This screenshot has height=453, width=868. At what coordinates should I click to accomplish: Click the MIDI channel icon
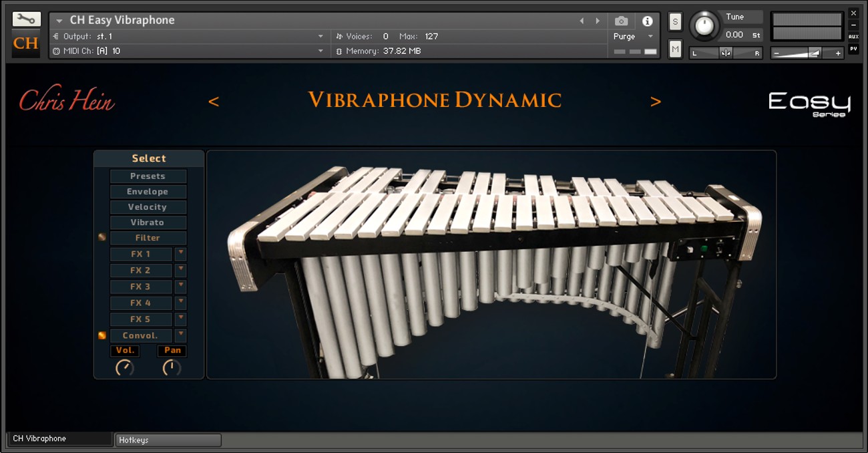pyautogui.click(x=56, y=51)
